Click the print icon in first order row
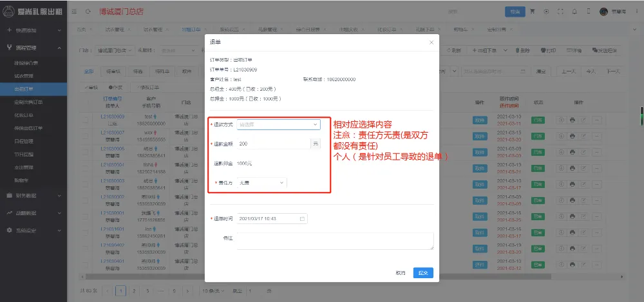The height and width of the screenshot is (302, 644). point(571,120)
